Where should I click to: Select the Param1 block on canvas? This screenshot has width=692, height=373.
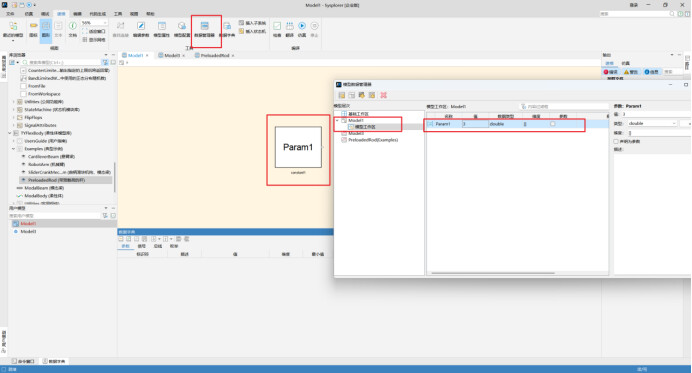pos(298,147)
